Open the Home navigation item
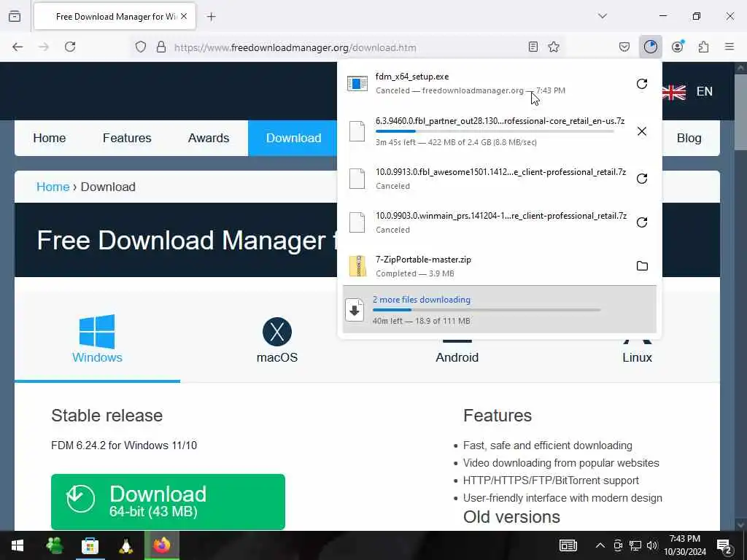 click(50, 138)
